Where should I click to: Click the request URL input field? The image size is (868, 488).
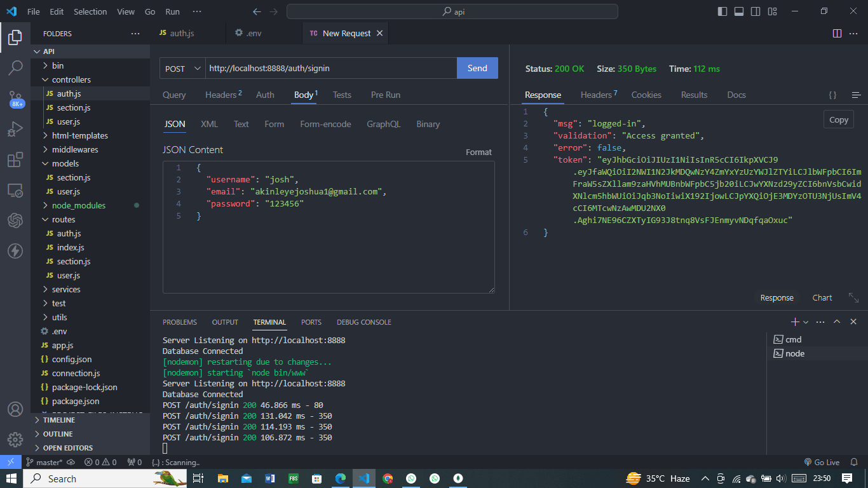331,68
